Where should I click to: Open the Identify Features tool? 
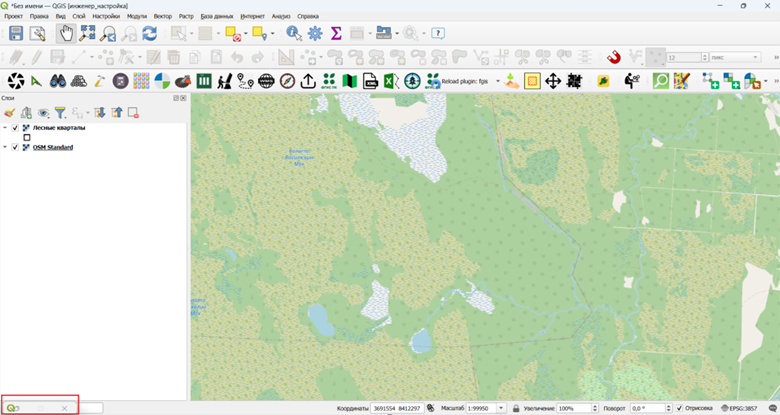tap(293, 33)
